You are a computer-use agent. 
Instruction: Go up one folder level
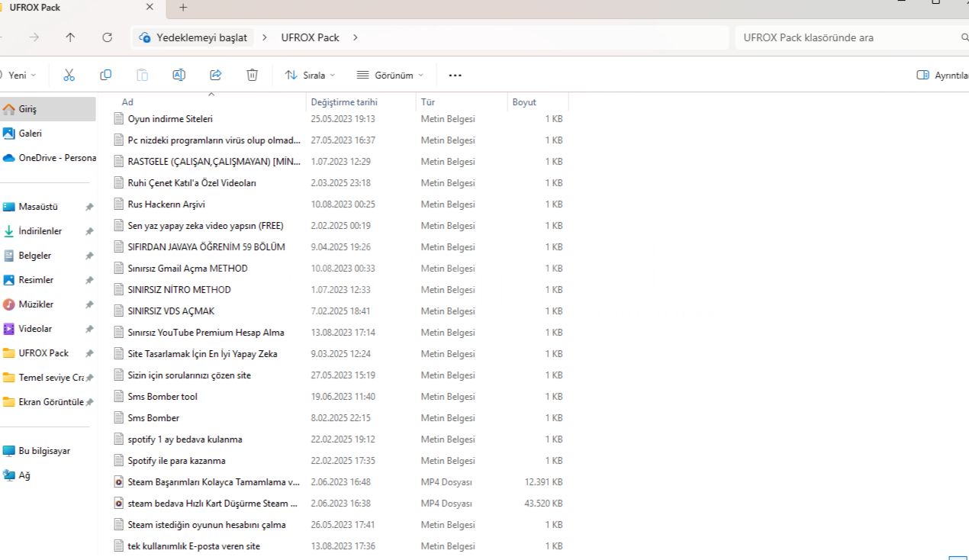tap(70, 37)
